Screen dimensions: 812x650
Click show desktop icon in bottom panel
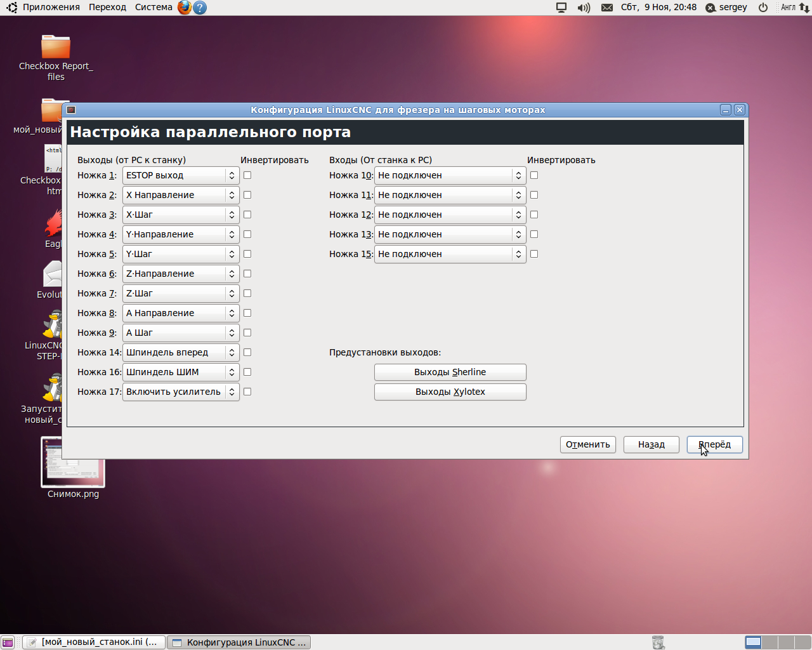(8, 642)
